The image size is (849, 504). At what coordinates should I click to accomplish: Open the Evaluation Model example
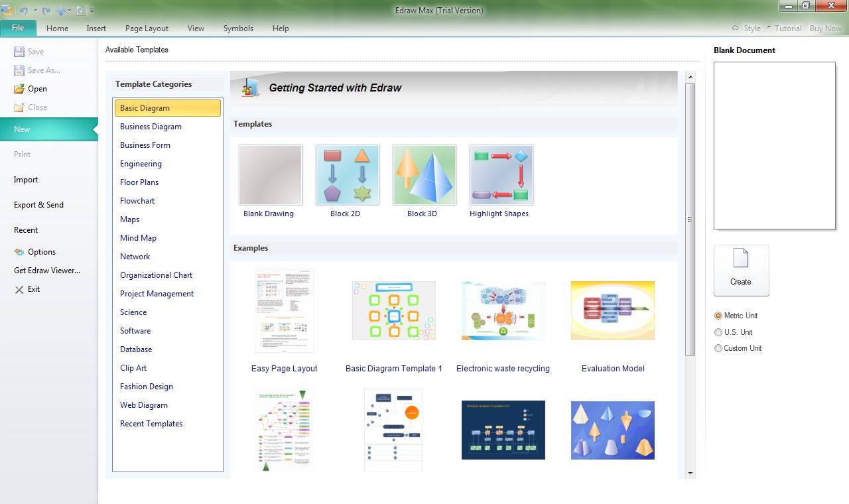pos(613,310)
